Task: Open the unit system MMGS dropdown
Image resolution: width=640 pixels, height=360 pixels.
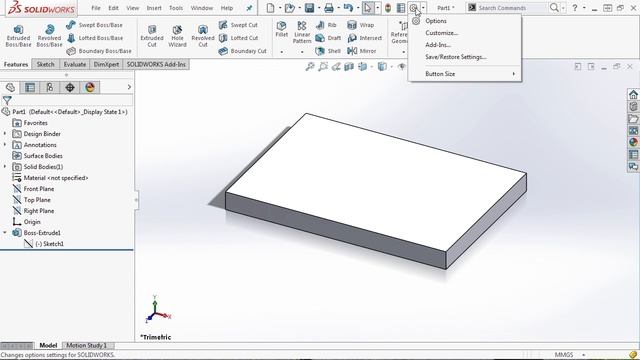Action: [583, 355]
